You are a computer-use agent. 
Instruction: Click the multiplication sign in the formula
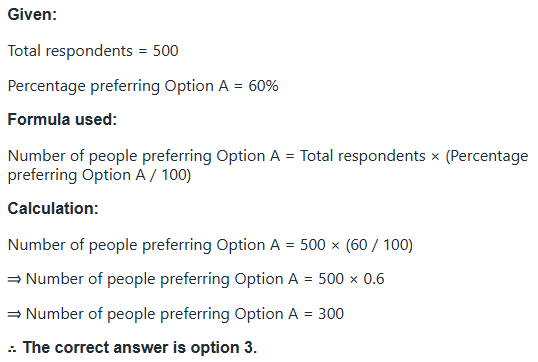435,157
